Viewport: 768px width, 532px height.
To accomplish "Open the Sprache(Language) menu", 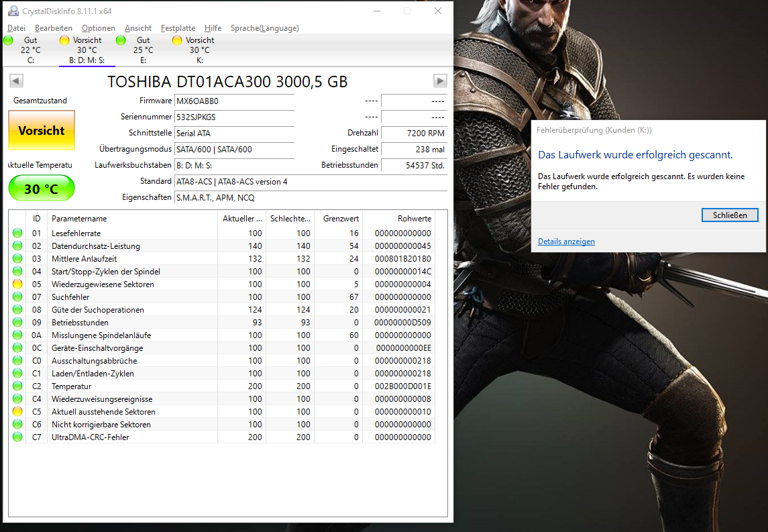I will [264, 28].
